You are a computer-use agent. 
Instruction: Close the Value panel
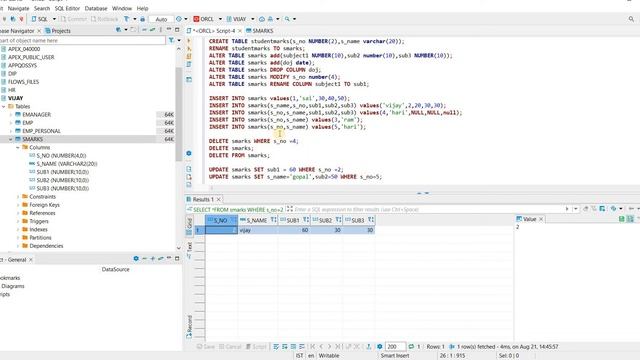(x=541, y=219)
